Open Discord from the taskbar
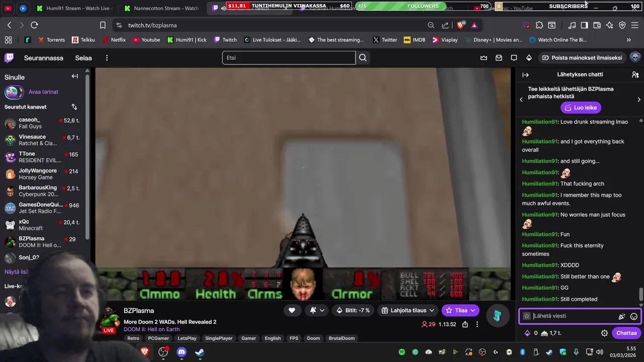 tap(182, 352)
